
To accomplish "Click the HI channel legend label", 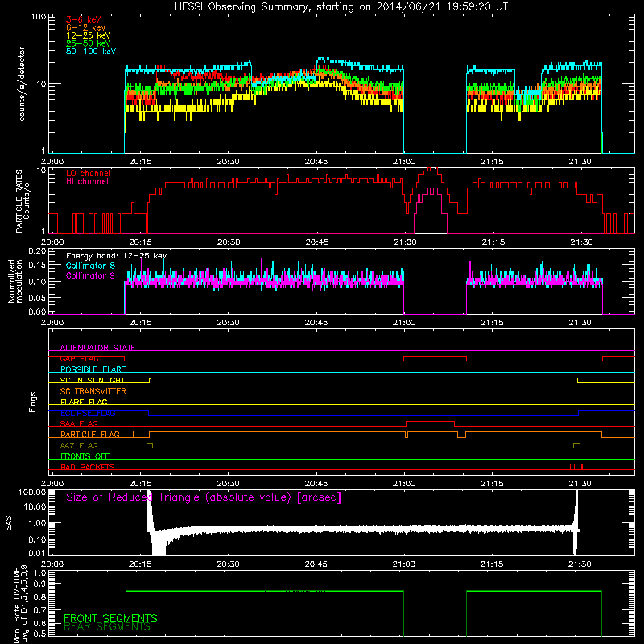I will [87, 182].
